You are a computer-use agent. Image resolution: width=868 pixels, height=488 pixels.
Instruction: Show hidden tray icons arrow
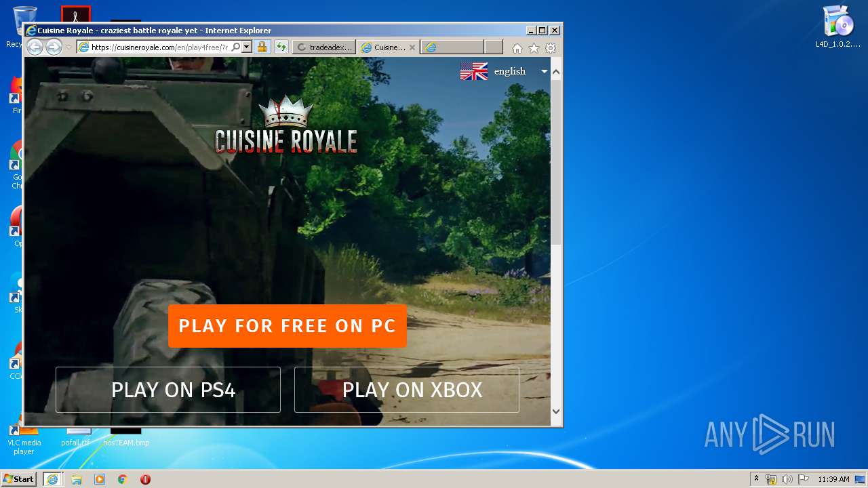pyautogui.click(x=756, y=479)
